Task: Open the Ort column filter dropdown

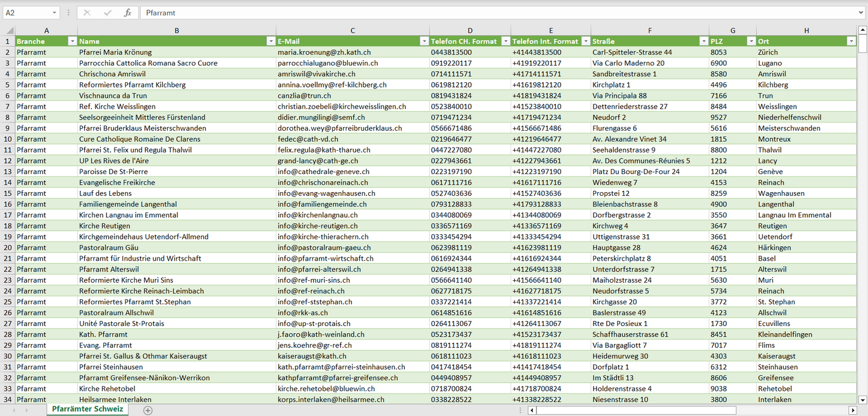Action: pyautogui.click(x=851, y=41)
